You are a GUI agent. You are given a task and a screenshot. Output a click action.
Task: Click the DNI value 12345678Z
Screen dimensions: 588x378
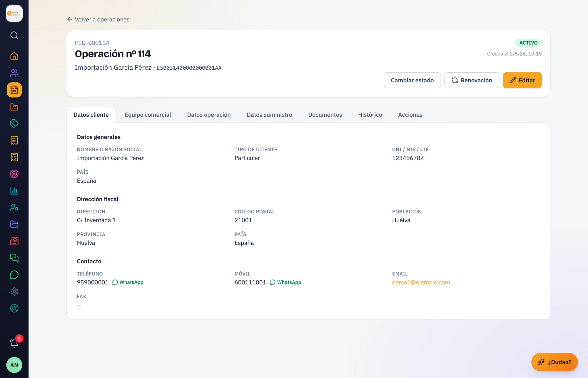pos(408,158)
